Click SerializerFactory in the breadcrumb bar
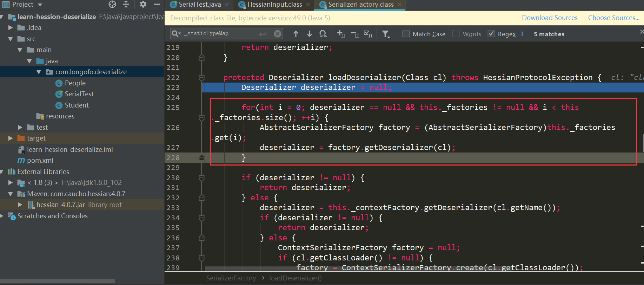This screenshot has height=285, width=644. point(231,278)
